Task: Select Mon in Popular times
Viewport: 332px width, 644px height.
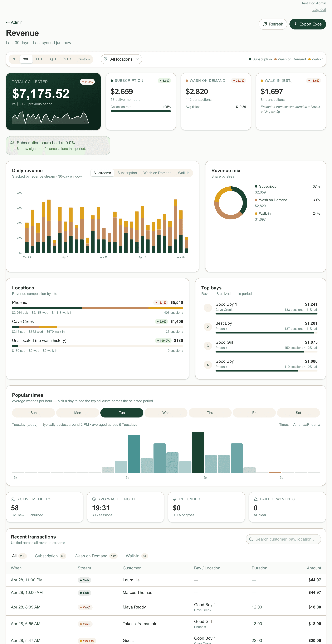Action: point(78,413)
